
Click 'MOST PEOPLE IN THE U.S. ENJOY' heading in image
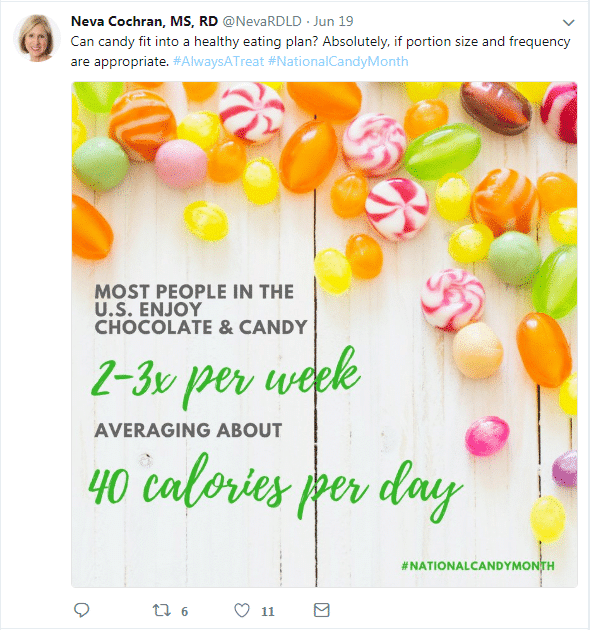pyautogui.click(x=194, y=300)
